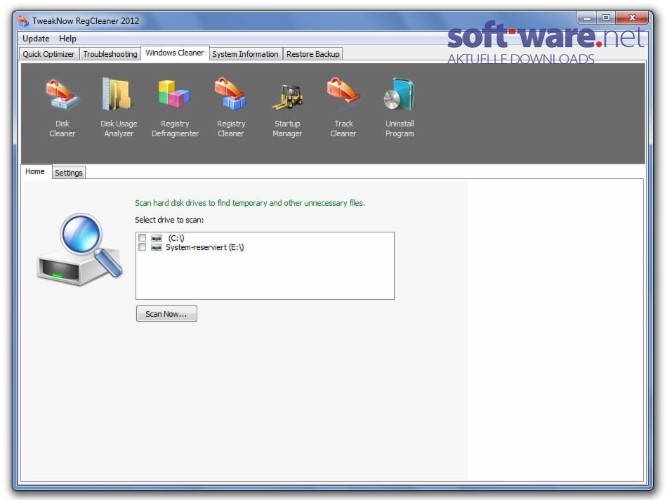Open the System Information tab
This screenshot has height=500, width=665.
pyautogui.click(x=245, y=54)
